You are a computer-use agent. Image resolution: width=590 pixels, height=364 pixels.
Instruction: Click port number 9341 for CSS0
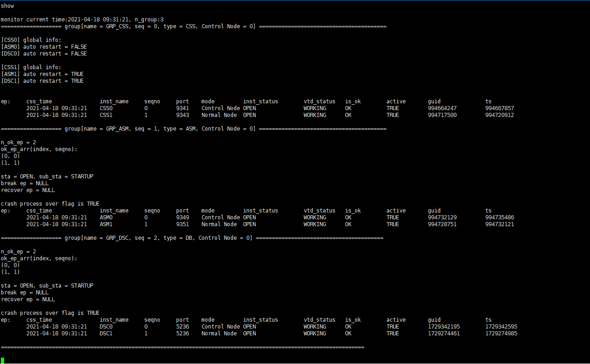click(182, 108)
